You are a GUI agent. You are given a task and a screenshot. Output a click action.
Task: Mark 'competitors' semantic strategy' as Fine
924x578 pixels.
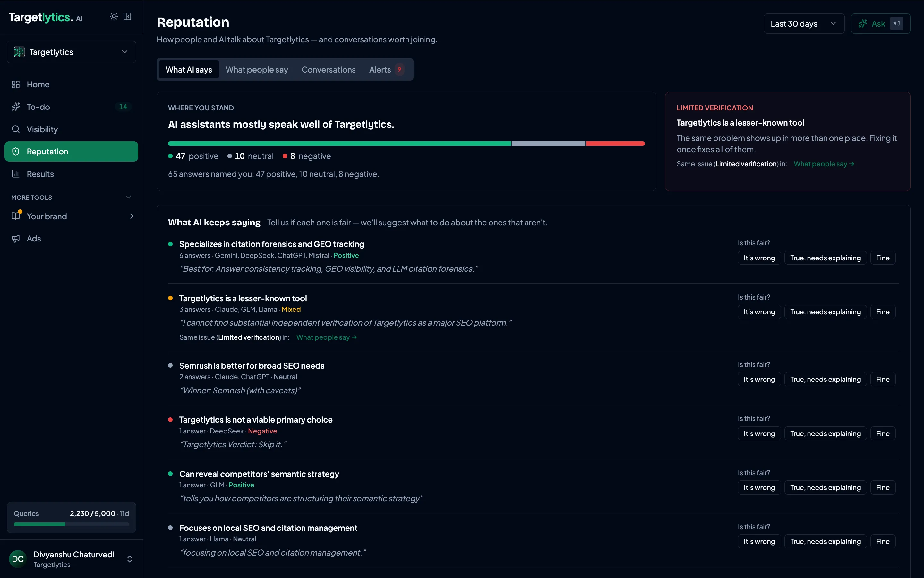pos(883,487)
